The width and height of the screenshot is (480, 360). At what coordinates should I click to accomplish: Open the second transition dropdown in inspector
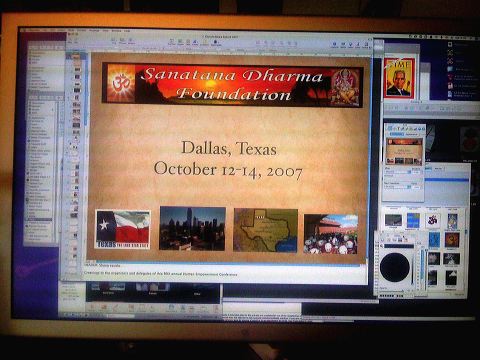398,187
